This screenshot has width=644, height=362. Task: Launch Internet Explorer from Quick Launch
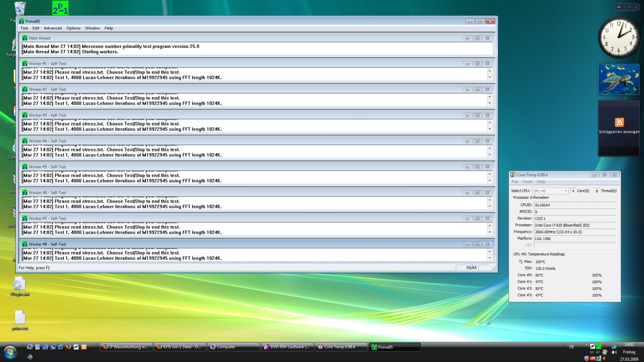click(61, 347)
